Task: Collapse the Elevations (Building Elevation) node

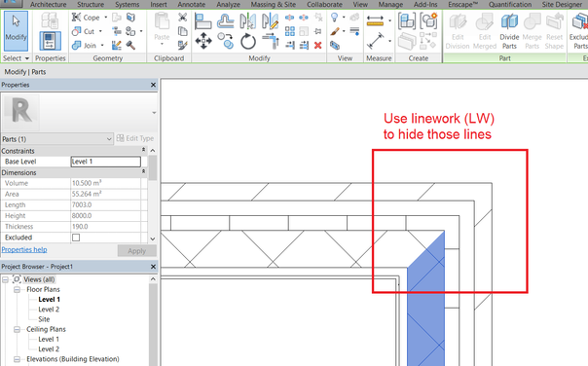Action: (x=17, y=359)
